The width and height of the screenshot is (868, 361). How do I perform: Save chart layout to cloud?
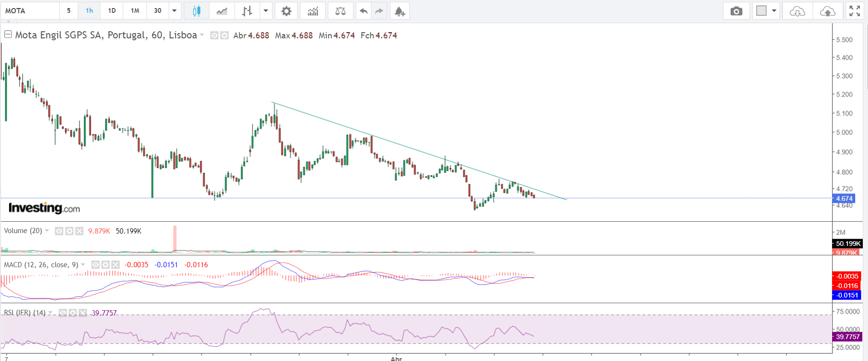click(828, 11)
